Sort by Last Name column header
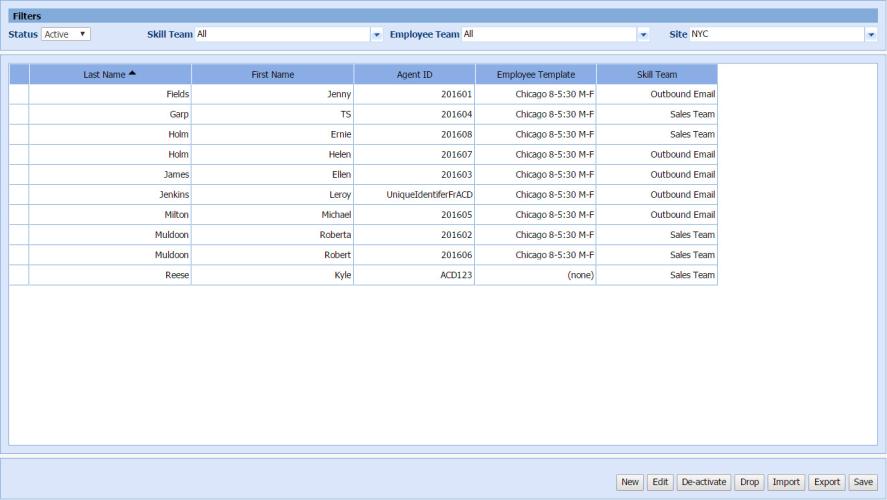The width and height of the screenshot is (887, 500). pos(110,74)
